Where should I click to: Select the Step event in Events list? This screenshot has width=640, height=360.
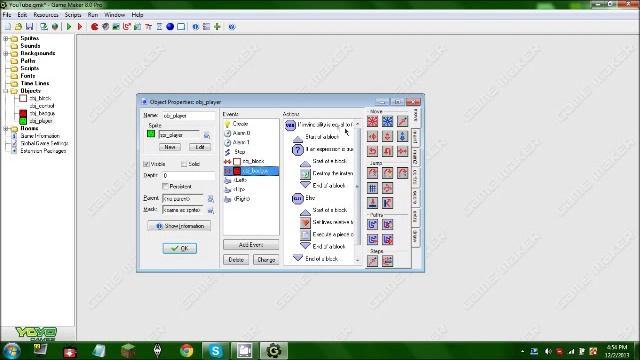251,152
